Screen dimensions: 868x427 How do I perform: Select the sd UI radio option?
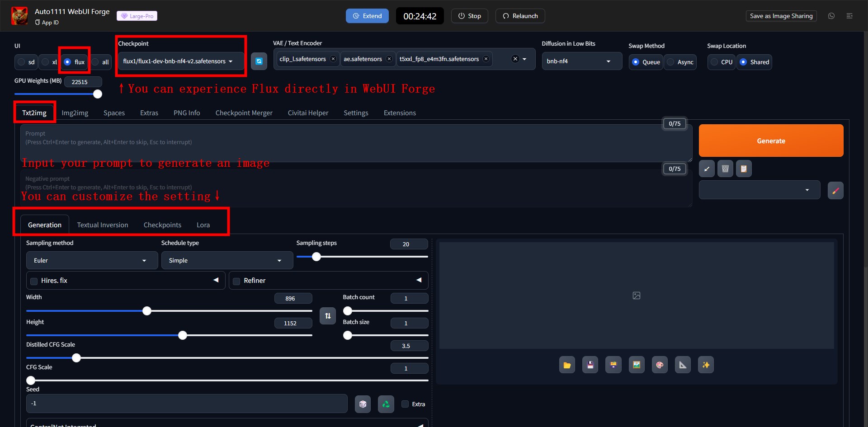pyautogui.click(x=26, y=62)
